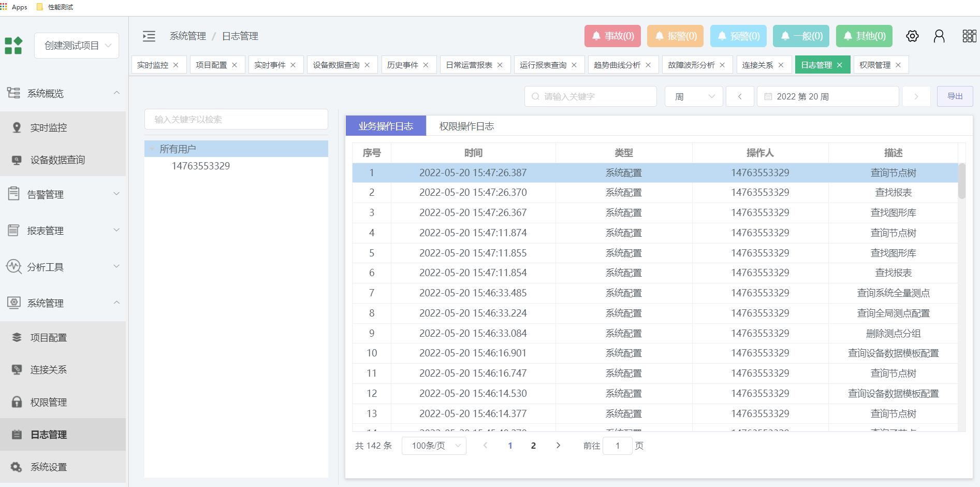Click 系统管理 breadcrumb link
Viewport: 980px width, 487px height.
(188, 36)
